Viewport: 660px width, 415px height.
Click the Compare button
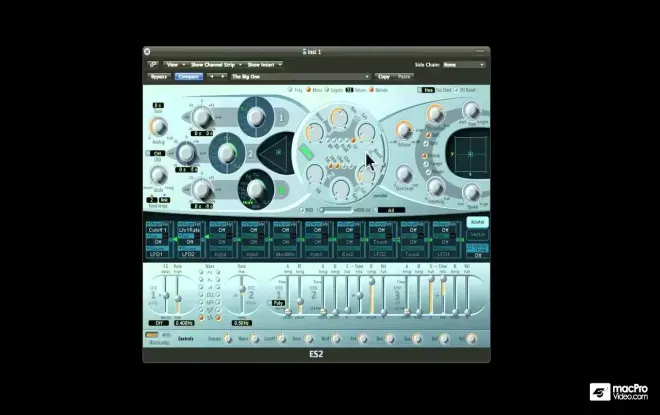[x=189, y=77]
